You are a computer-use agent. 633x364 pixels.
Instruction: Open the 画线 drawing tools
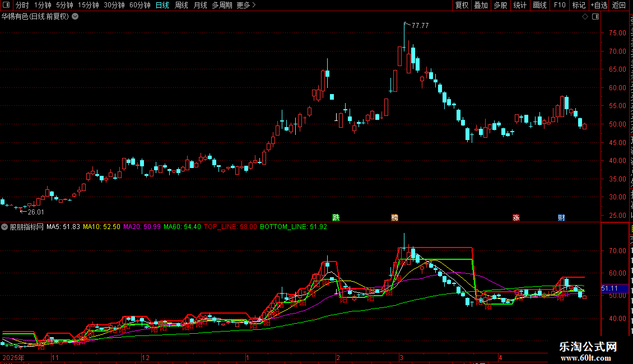[540, 5]
